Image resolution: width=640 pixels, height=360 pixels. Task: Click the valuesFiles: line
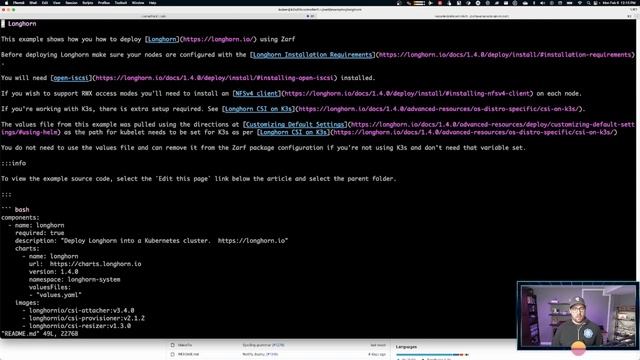(50, 287)
